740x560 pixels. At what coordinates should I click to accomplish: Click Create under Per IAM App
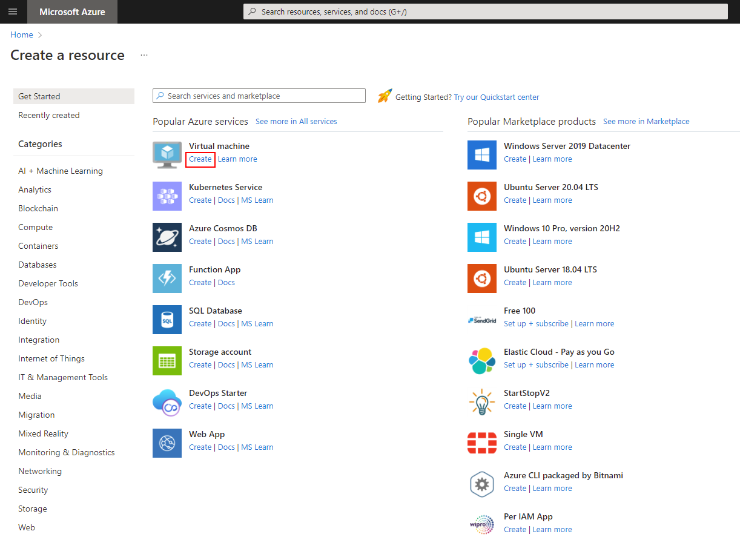[515, 530]
